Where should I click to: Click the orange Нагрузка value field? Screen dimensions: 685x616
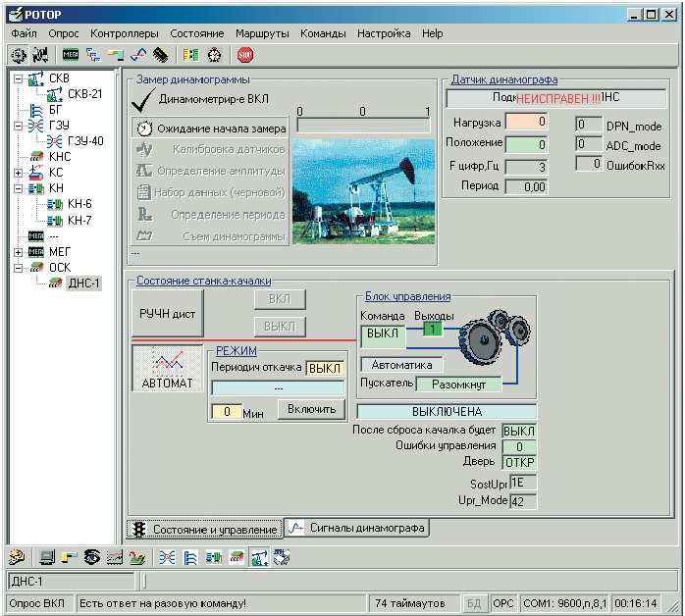pyautogui.click(x=526, y=122)
